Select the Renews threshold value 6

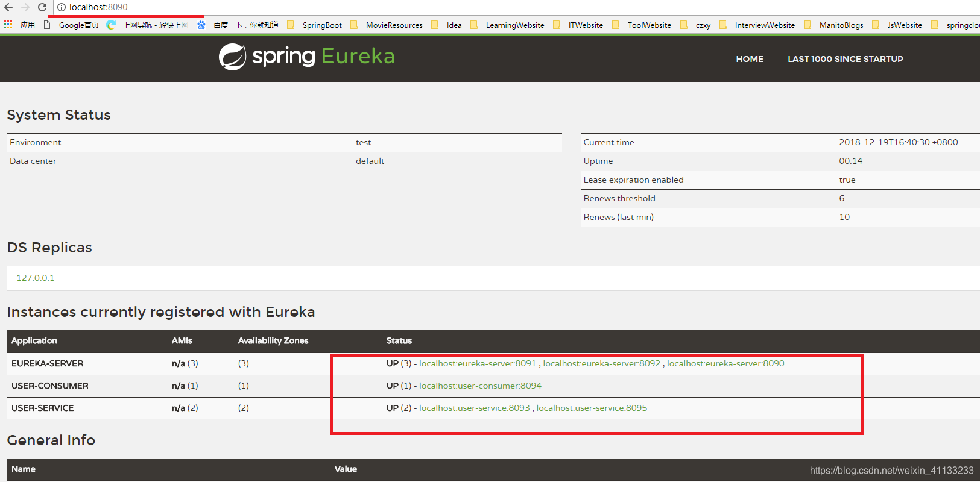point(841,198)
